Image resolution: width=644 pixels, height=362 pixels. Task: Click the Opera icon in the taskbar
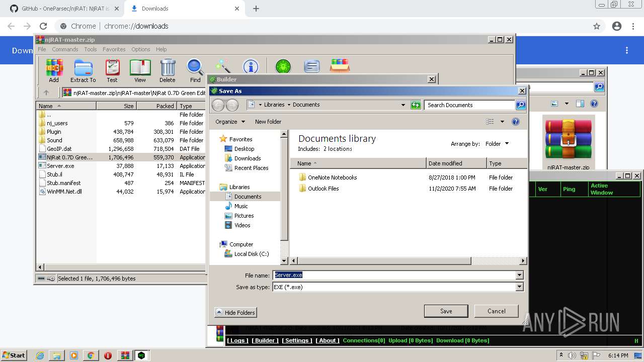point(108,355)
